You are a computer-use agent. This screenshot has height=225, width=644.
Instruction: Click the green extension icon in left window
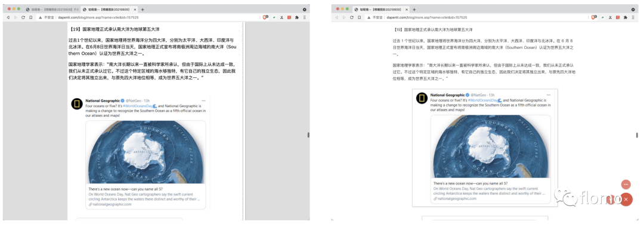point(274,18)
